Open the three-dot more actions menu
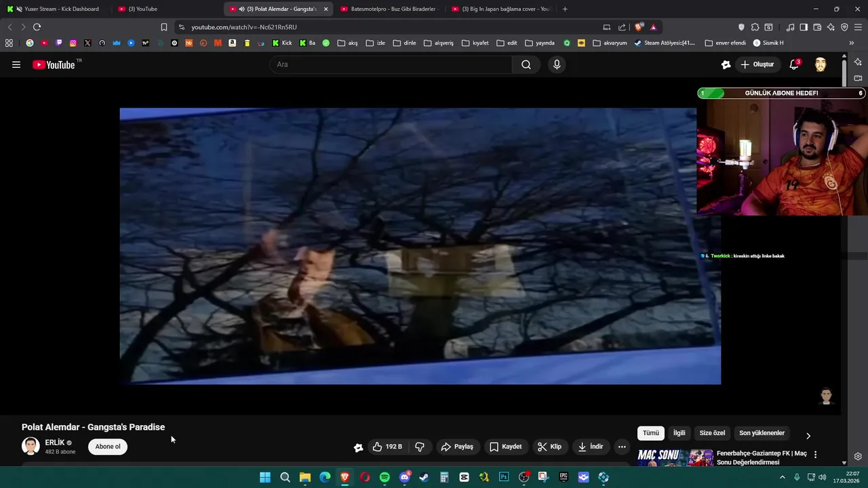This screenshot has width=868, height=488. 622,447
